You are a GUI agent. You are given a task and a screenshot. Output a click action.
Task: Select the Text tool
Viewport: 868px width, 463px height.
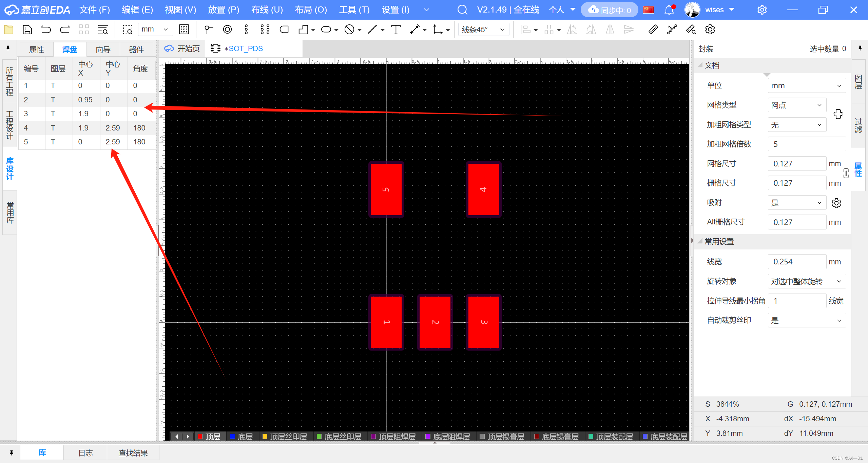point(396,30)
